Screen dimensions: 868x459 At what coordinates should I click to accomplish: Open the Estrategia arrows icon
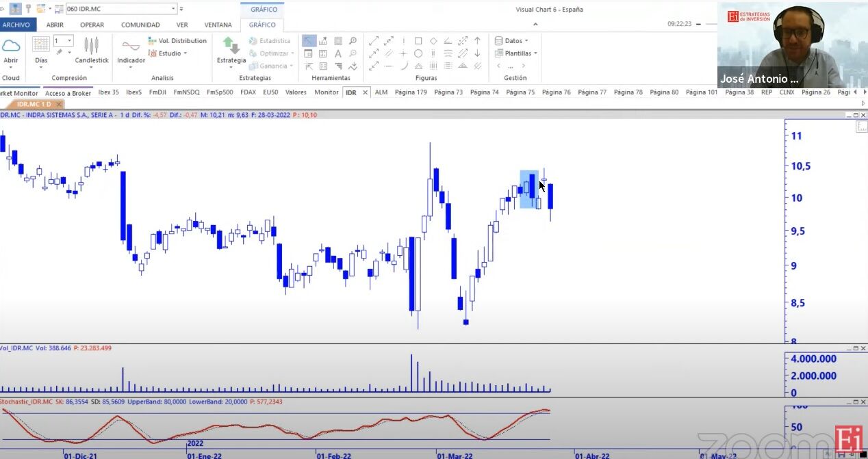pyautogui.click(x=231, y=45)
